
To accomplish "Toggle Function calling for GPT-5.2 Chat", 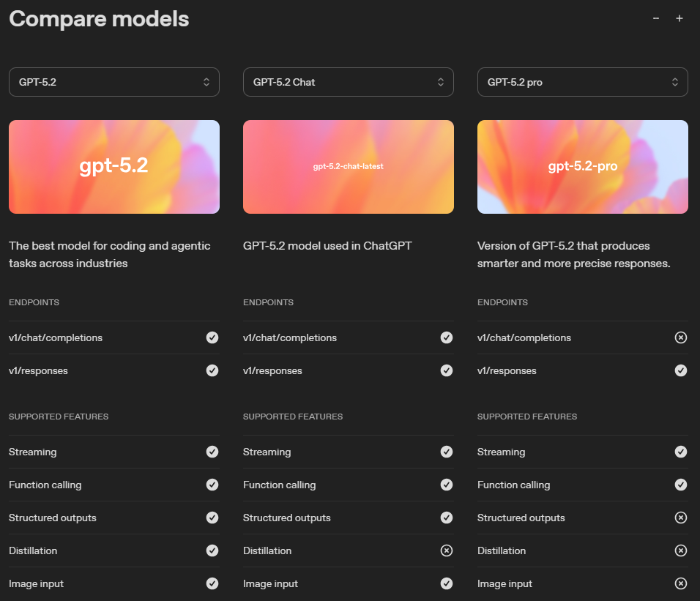I will click(447, 485).
